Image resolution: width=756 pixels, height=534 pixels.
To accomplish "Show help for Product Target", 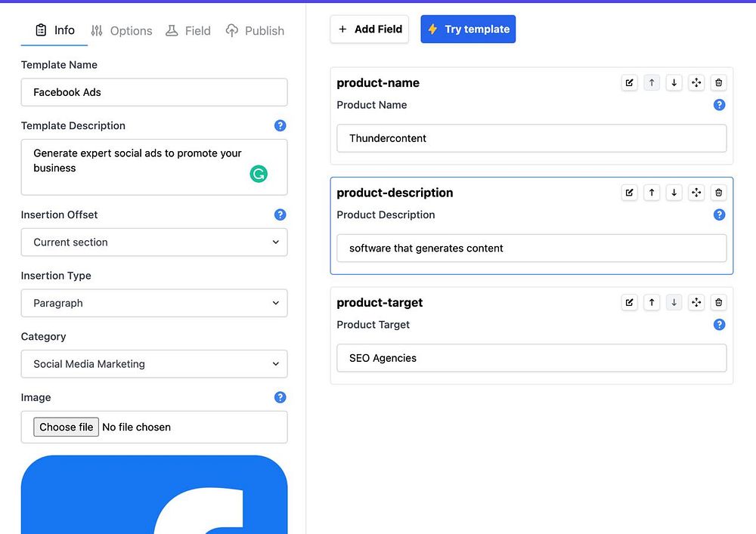I will pyautogui.click(x=719, y=325).
